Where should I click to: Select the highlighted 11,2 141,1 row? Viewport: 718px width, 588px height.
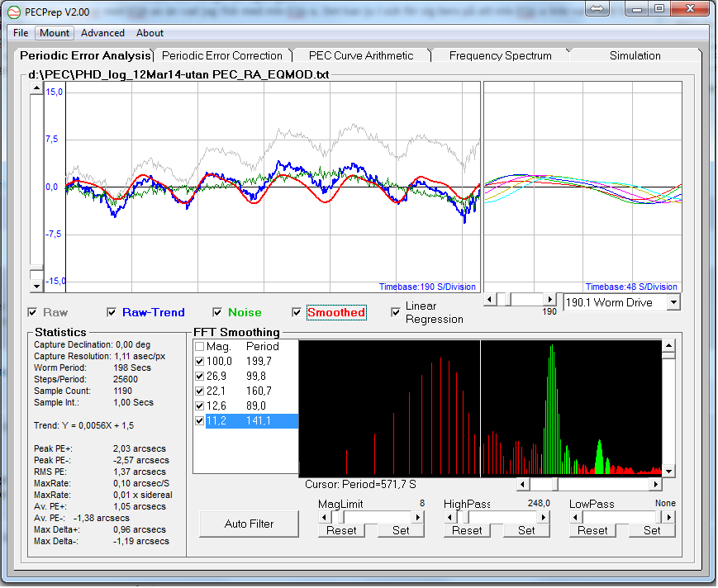(x=251, y=421)
